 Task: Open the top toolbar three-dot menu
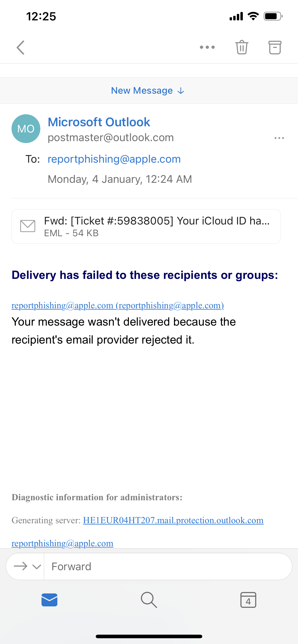point(207,47)
